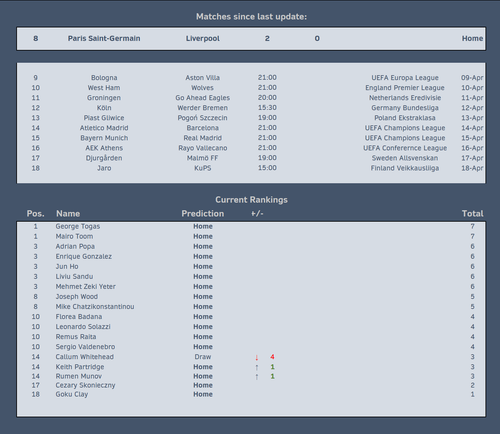Select Leonardo Solazzi name
Viewport: 500px width, 434px height.
point(83,326)
